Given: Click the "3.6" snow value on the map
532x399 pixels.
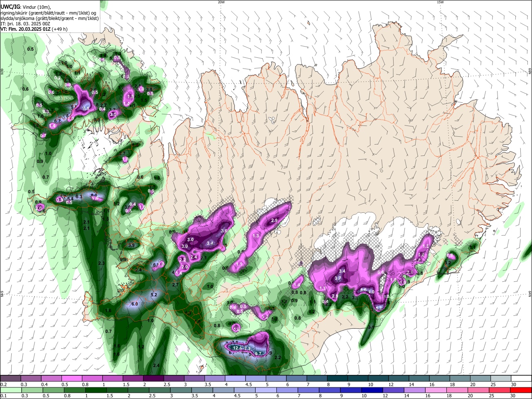Looking at the screenshot, I should [x=224, y=231].
